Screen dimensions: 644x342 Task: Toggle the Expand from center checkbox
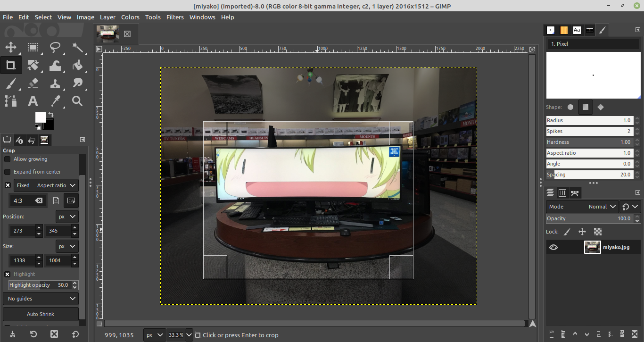(x=8, y=172)
